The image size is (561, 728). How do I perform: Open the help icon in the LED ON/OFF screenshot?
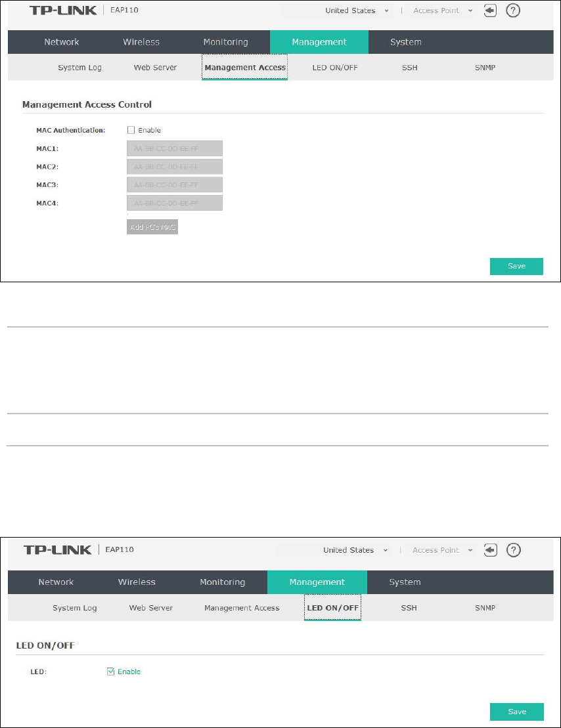[513, 550]
